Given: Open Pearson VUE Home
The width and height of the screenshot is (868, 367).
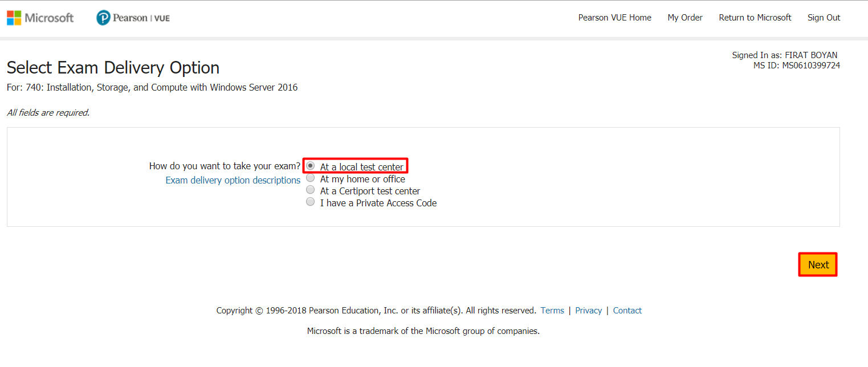Looking at the screenshot, I should (614, 18).
